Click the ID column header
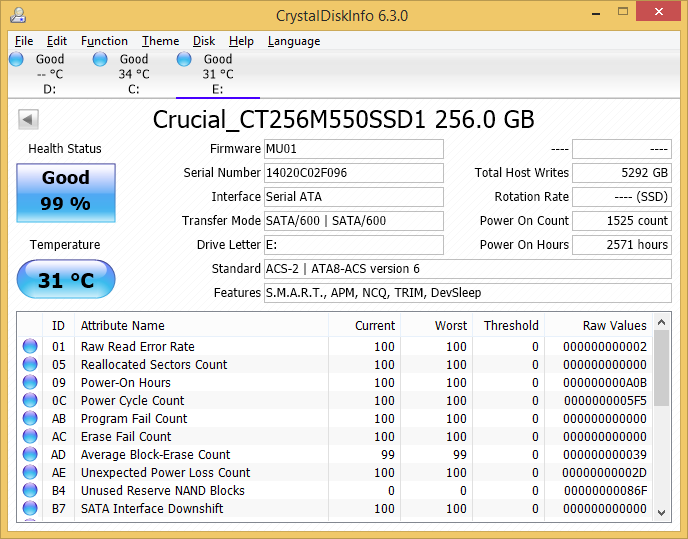Screen dimensions: 688x539 pos(58,326)
